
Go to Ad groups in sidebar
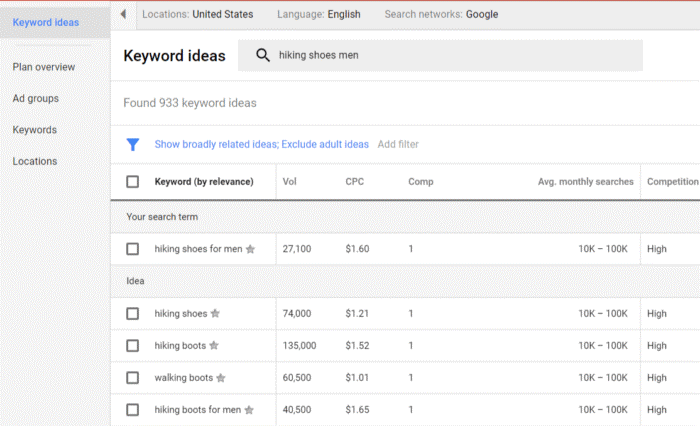coord(36,98)
